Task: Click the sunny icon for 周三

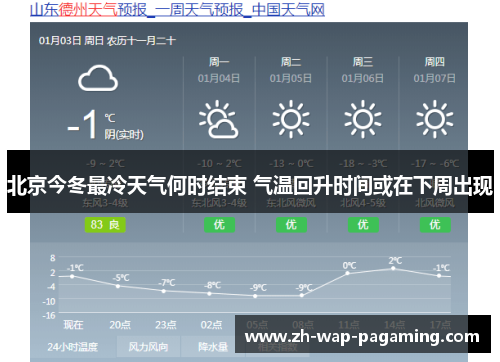Action: tap(363, 119)
